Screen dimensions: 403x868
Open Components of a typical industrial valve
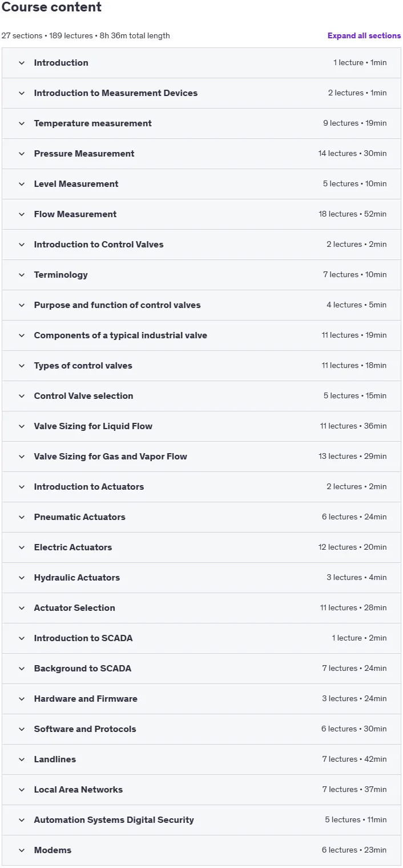201,335
